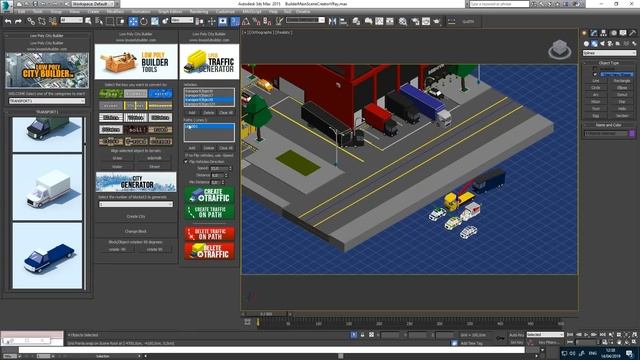
Task: Collapse the Object Type rollout
Action: [609, 63]
